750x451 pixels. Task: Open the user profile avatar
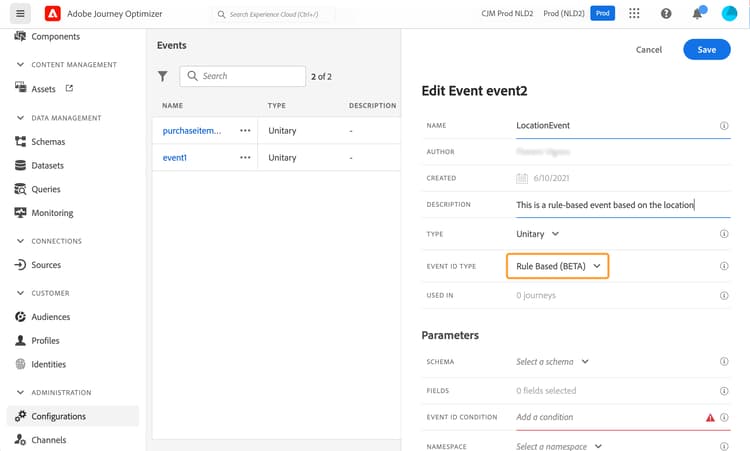click(728, 14)
